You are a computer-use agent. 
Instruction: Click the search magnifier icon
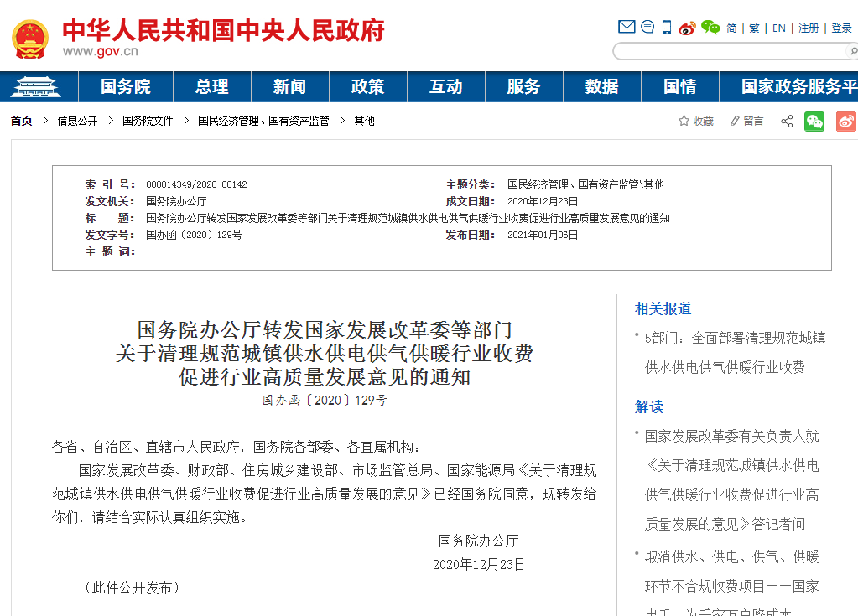[x=854, y=51]
